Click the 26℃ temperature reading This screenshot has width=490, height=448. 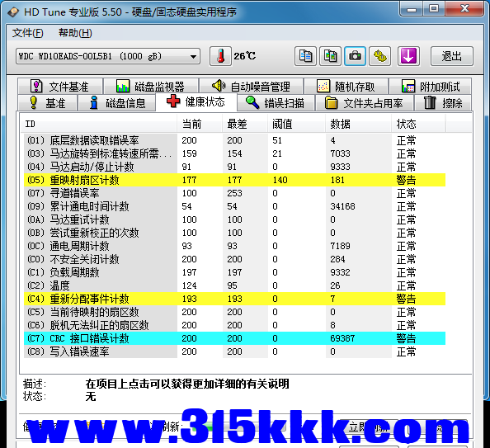(x=245, y=56)
